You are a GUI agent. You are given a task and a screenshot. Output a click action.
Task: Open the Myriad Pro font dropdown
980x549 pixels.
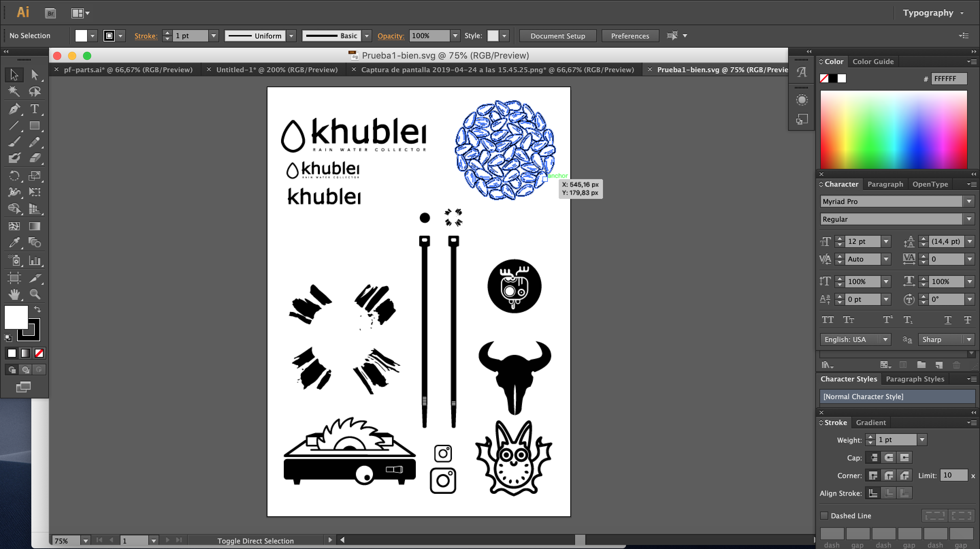coord(968,201)
